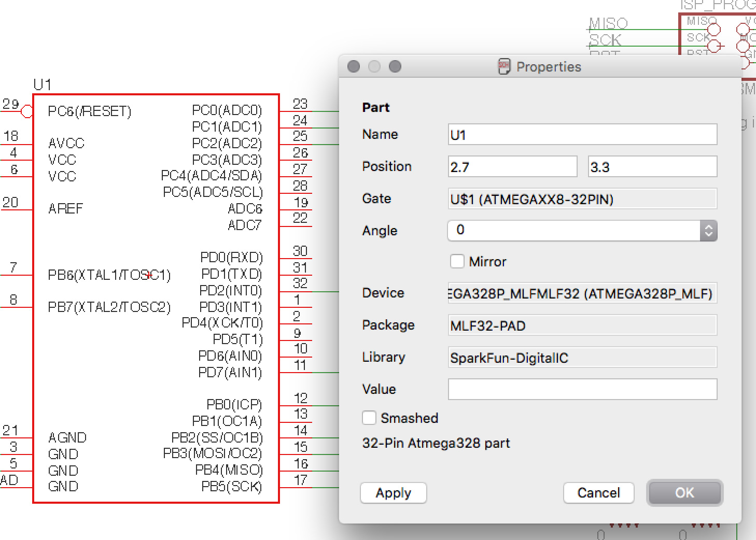The image size is (756, 540).
Task: Select the U1 label in schematic
Action: point(42,84)
